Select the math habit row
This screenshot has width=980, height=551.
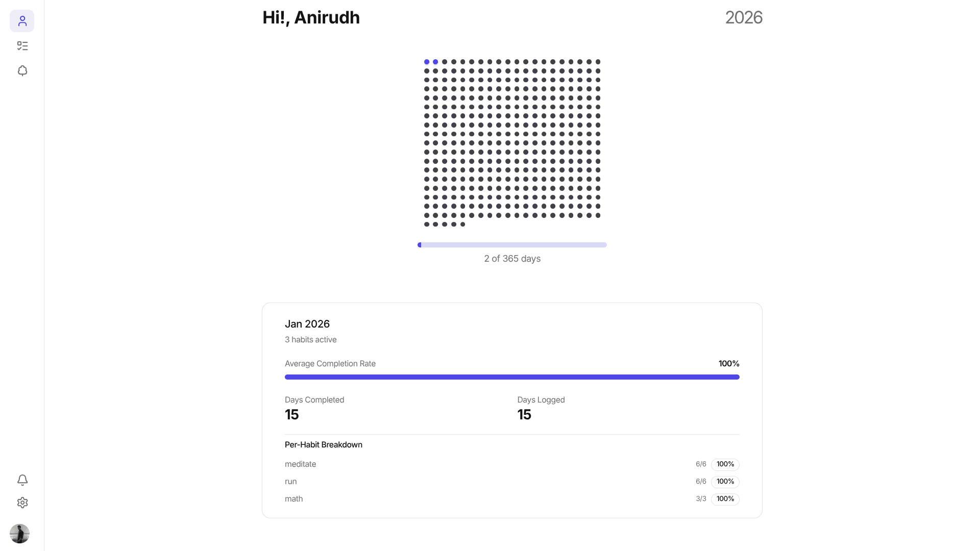(x=293, y=499)
